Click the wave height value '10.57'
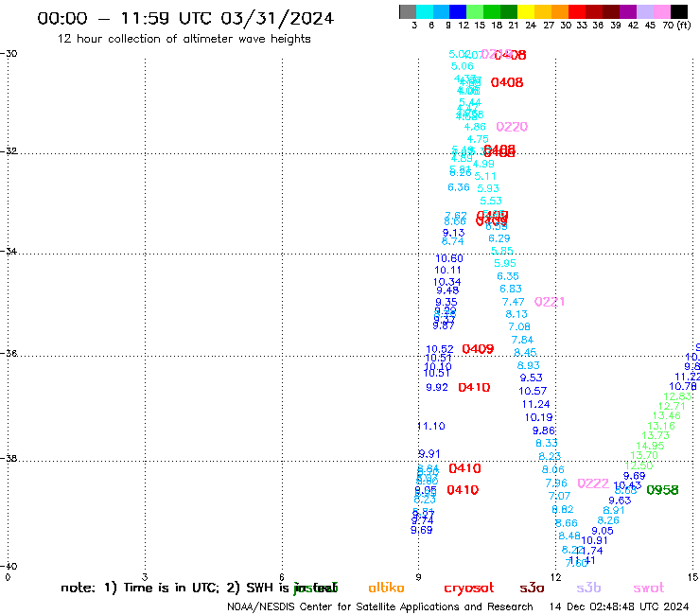Screen dimensions: 700x615 click(x=533, y=391)
